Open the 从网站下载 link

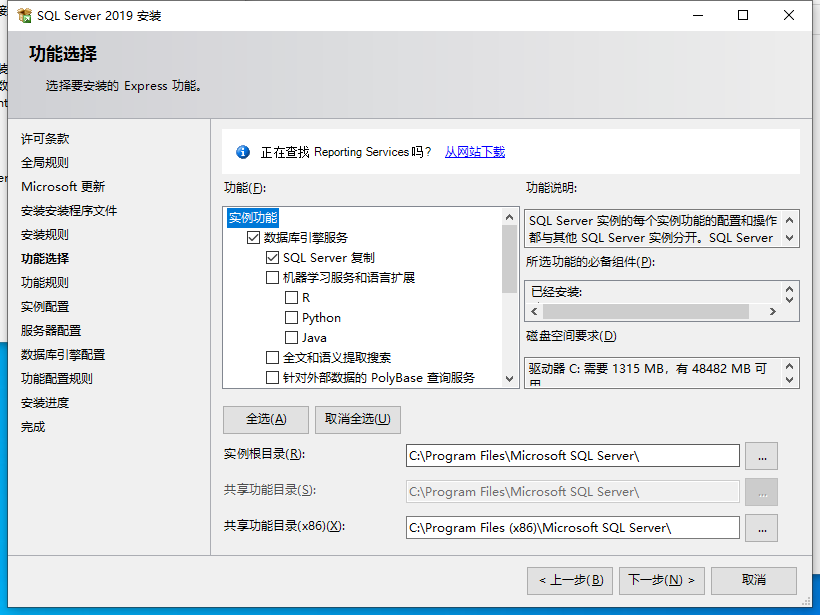coord(475,152)
